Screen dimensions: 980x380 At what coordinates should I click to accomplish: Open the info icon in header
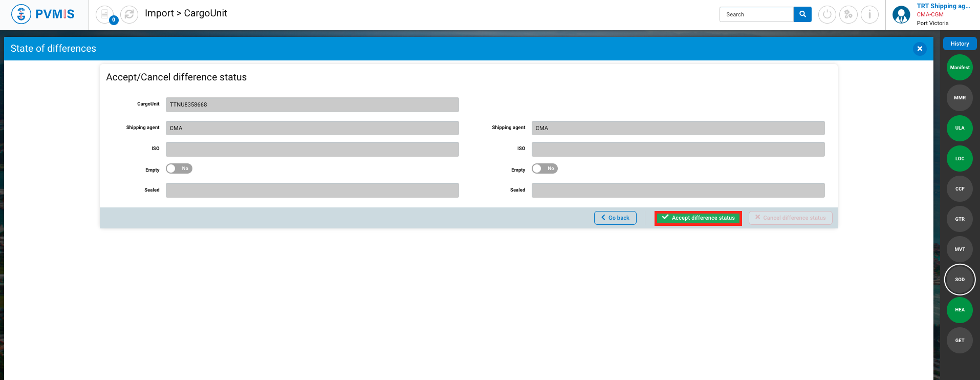(869, 14)
